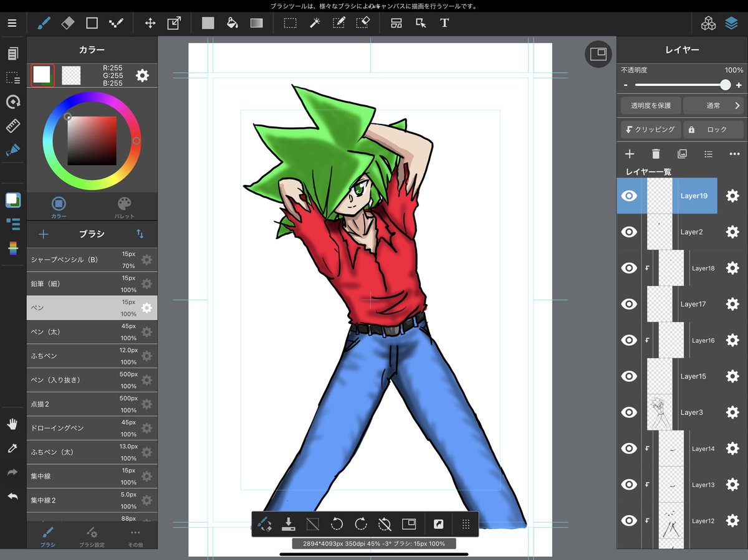Select the white foreground color swatch
This screenshot has height=560, width=748.
pyautogui.click(x=42, y=75)
